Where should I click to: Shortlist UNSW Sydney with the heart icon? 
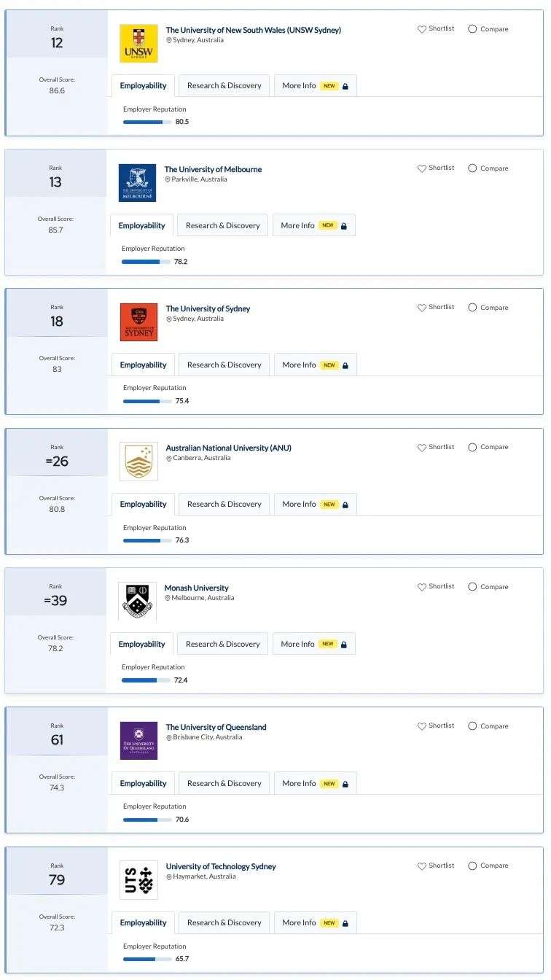[x=421, y=29]
